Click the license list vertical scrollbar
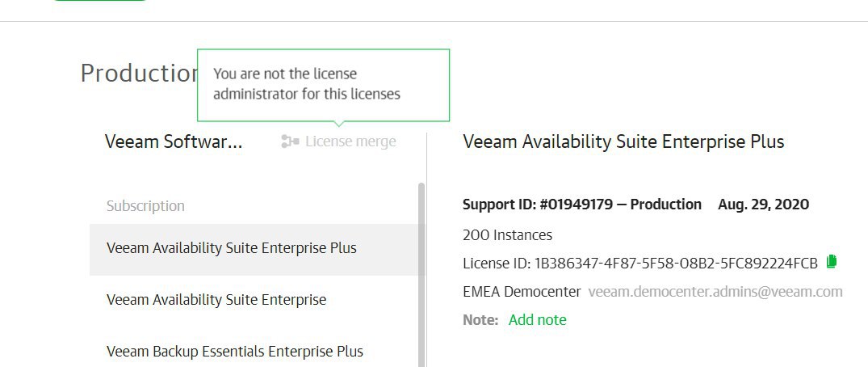 (421, 274)
